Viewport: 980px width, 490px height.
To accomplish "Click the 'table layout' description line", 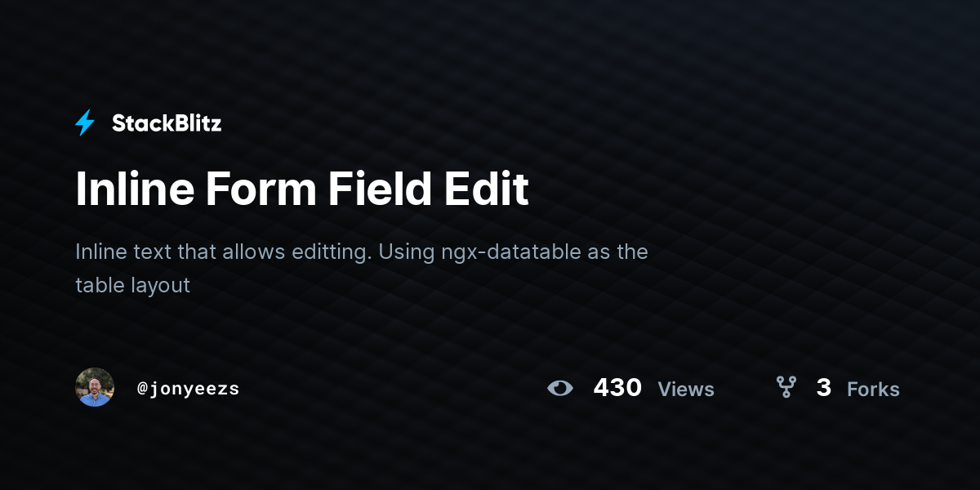I will point(132,285).
